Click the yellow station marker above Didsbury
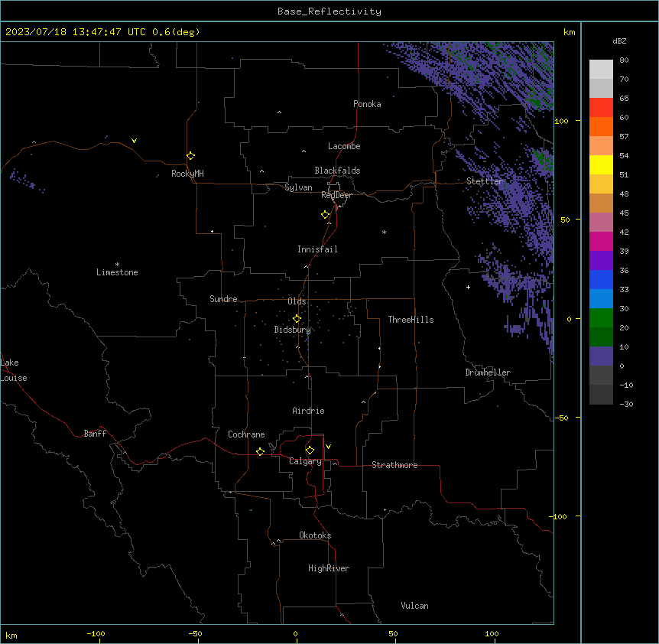This screenshot has height=644, width=659. pos(297,319)
